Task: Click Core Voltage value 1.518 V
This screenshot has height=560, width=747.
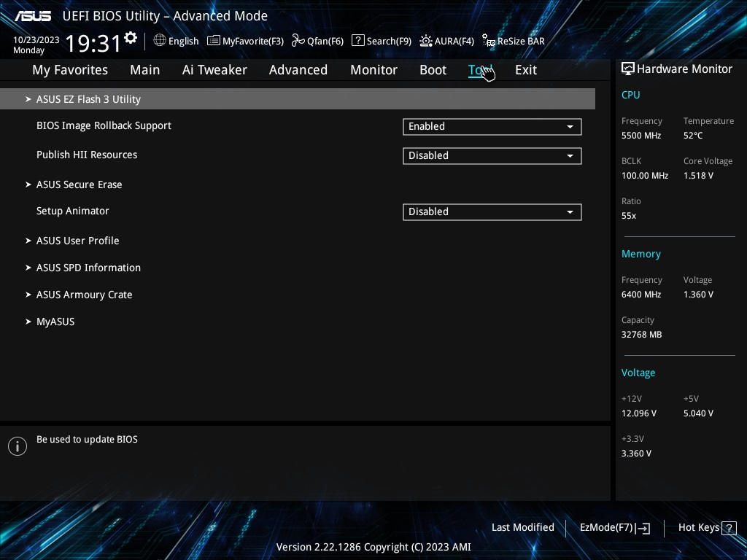Action: pos(698,176)
